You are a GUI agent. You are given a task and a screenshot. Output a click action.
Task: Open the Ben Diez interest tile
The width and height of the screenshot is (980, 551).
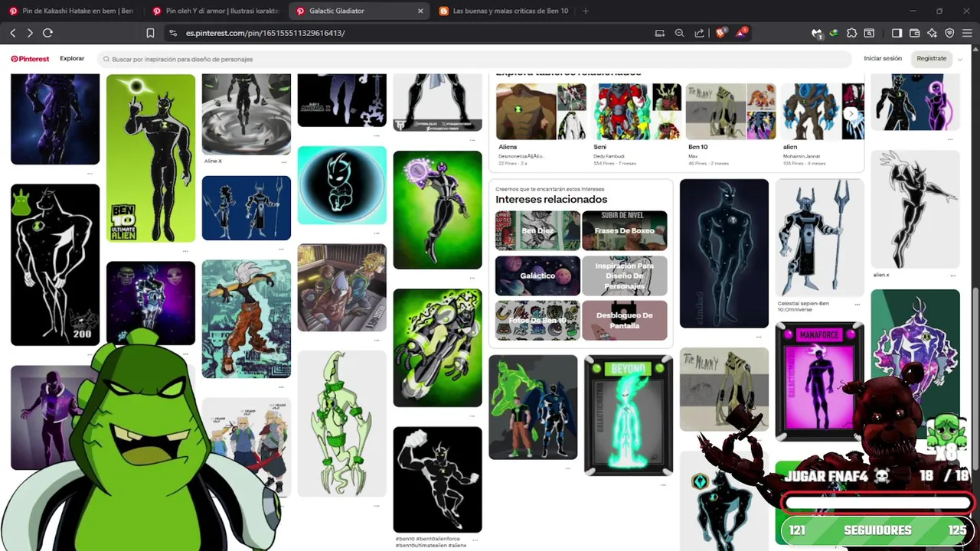click(537, 230)
